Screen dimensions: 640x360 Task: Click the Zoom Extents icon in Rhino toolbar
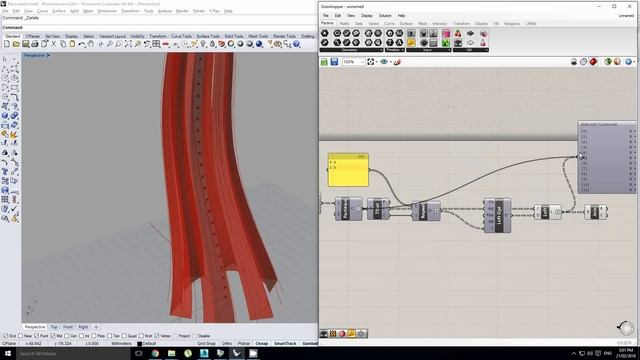tap(128, 44)
